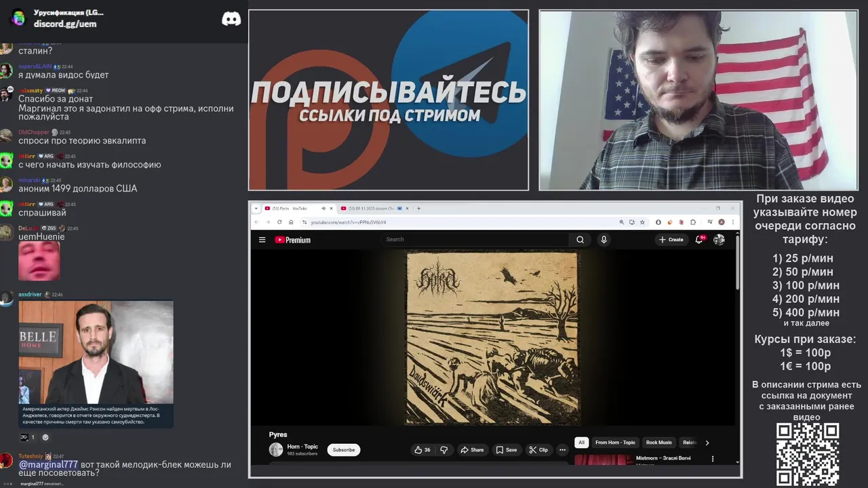Viewport: 868px width, 488px height.
Task: Like the Pyres video
Action: click(x=422, y=449)
